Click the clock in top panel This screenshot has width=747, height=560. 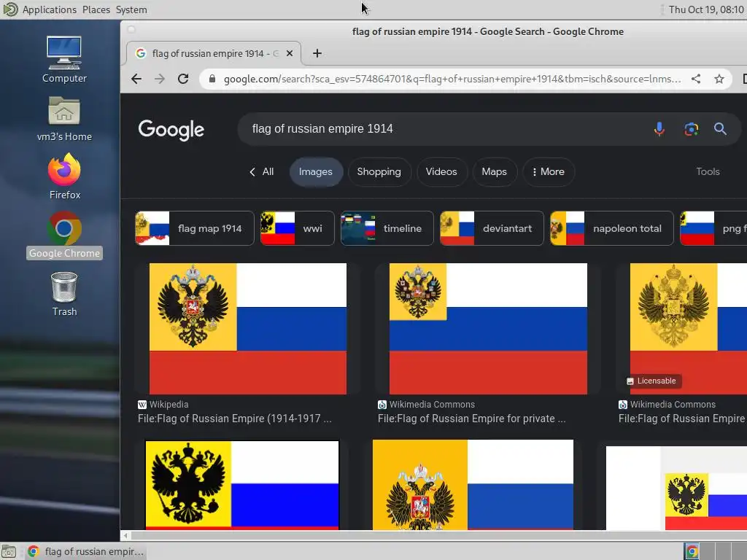pyautogui.click(x=705, y=9)
